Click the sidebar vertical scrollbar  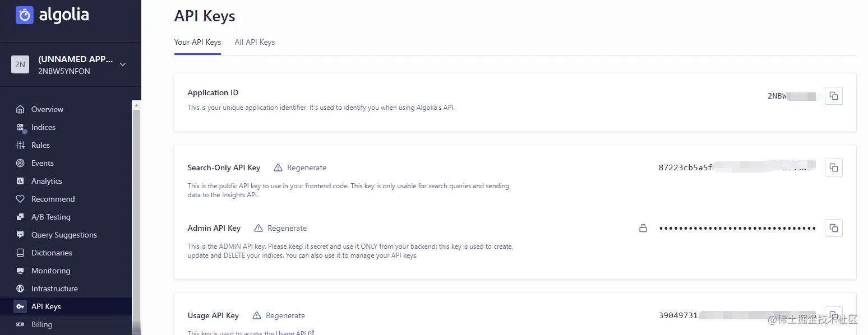pos(136,217)
